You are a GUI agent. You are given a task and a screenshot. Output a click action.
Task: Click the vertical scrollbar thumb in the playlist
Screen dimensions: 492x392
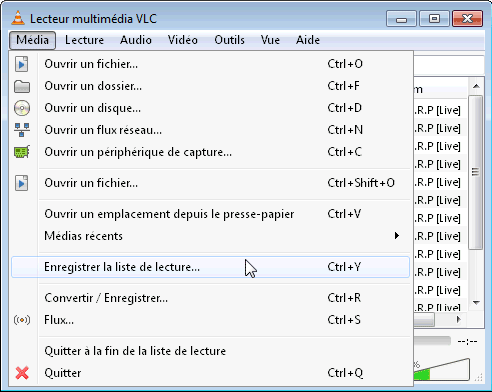476,172
